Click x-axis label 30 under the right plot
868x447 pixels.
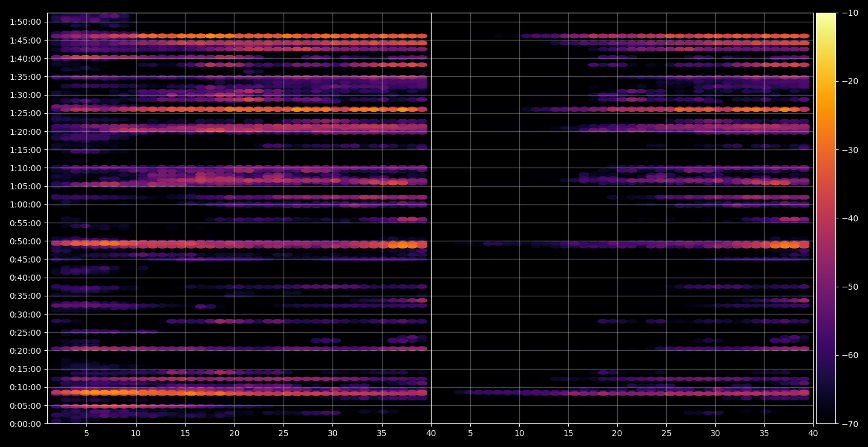coord(715,433)
